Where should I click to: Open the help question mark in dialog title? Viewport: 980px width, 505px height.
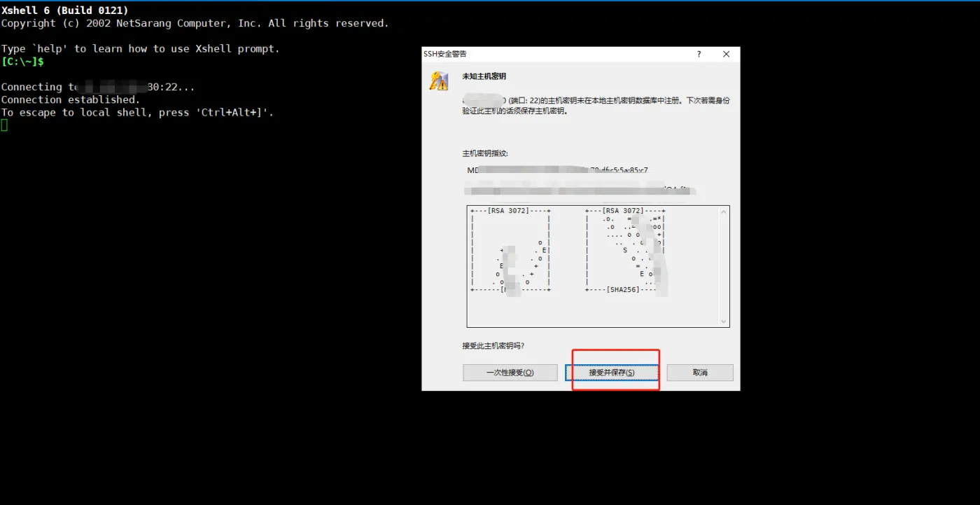(699, 54)
